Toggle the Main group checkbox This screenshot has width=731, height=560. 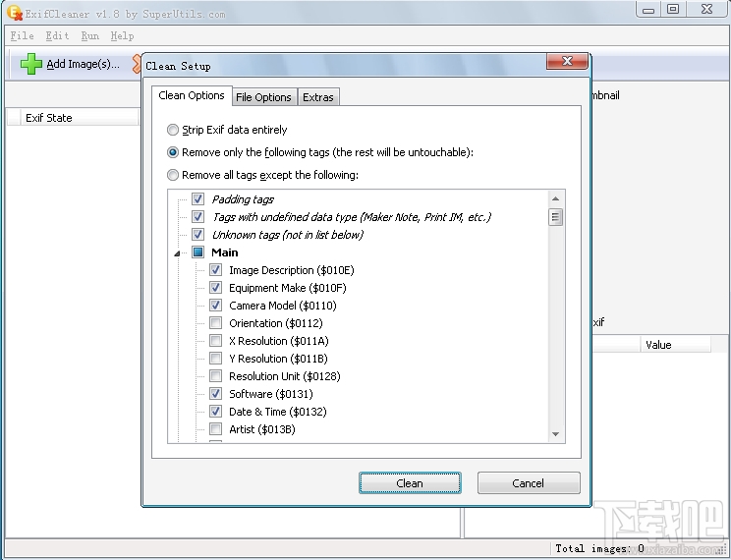pos(197,252)
